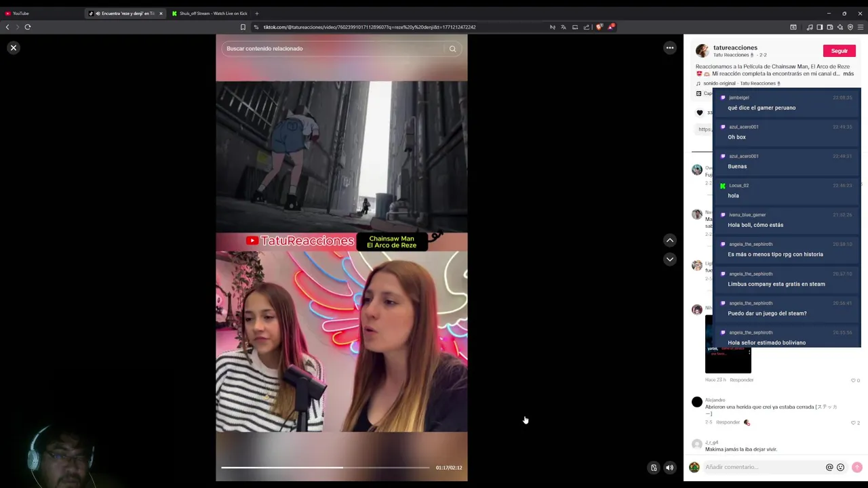Viewport: 868px width, 488px height.
Task: Open the browser hamburger menu
Action: click(x=861, y=27)
